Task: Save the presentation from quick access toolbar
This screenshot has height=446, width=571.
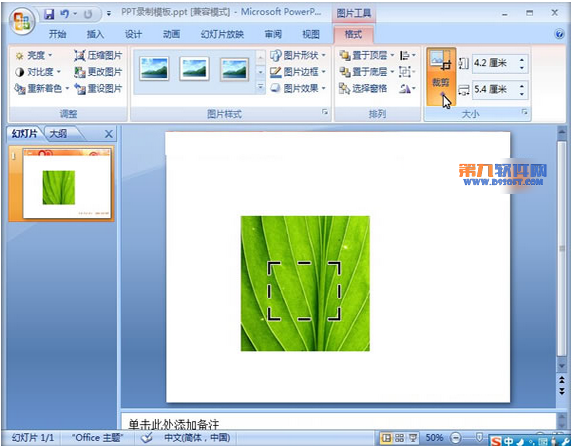Action: pyautogui.click(x=49, y=14)
